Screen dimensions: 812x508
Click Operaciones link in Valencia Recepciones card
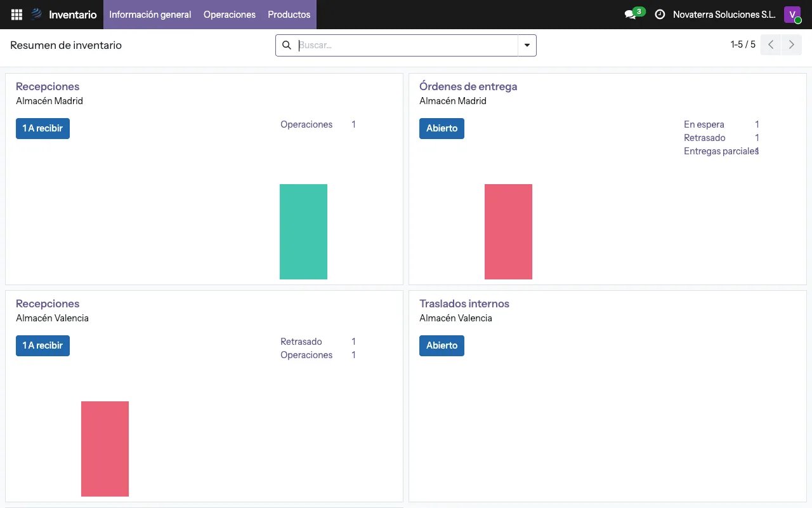tap(306, 355)
